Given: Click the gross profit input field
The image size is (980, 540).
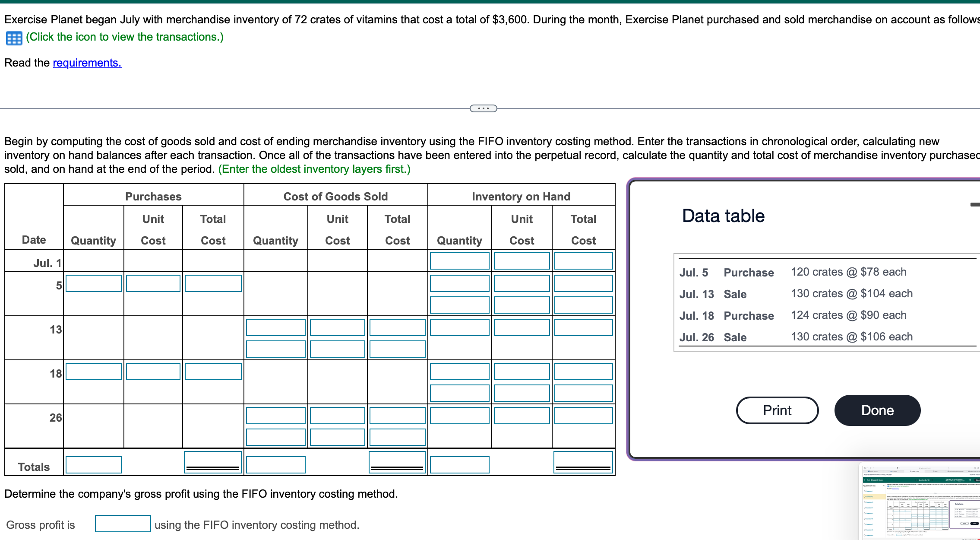Looking at the screenshot, I should pos(123,524).
